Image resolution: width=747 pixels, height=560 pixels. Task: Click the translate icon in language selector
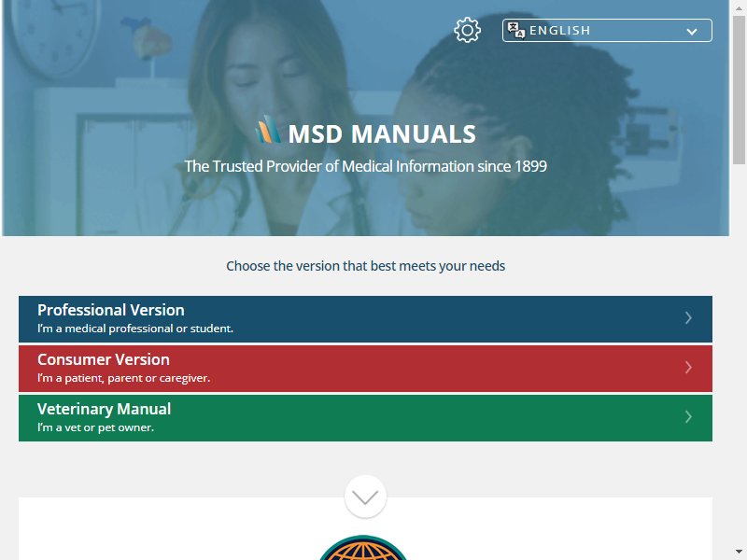coord(516,30)
